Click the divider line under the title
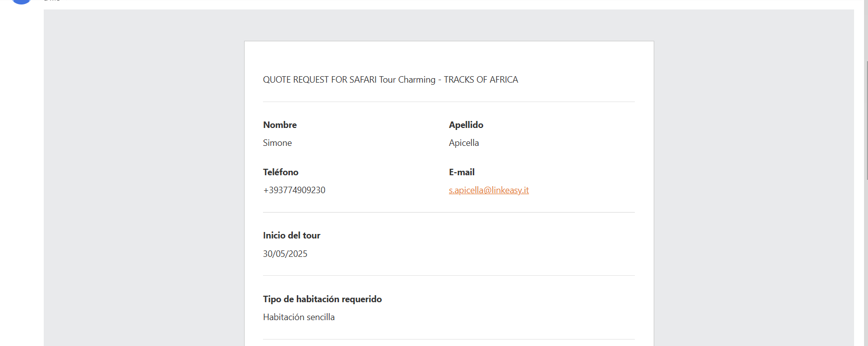Image resolution: width=868 pixels, height=346 pixels. click(449, 102)
